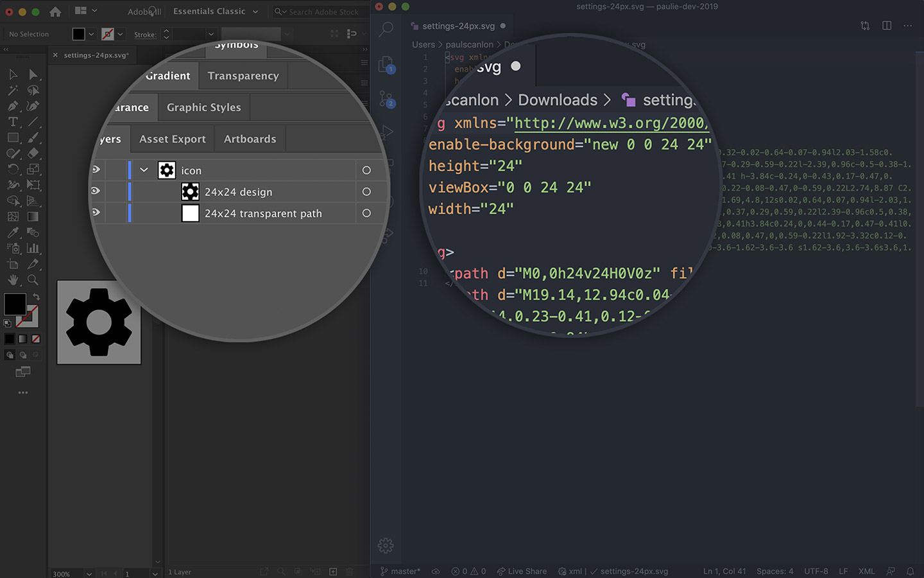Change Spaces: 4 indentation setting
The image size is (924, 578).
pyautogui.click(x=774, y=571)
